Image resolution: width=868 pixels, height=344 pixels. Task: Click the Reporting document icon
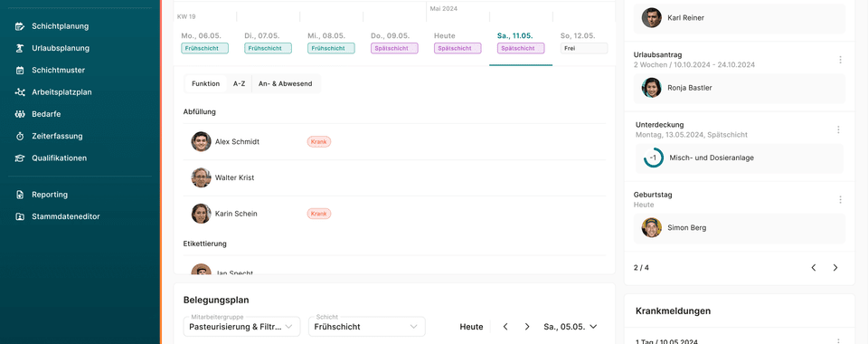click(x=20, y=195)
